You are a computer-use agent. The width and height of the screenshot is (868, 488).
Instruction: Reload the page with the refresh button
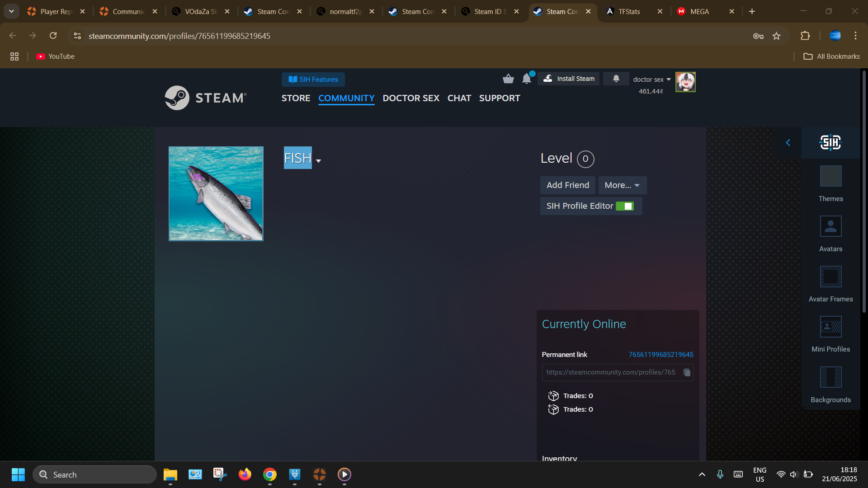click(x=53, y=36)
